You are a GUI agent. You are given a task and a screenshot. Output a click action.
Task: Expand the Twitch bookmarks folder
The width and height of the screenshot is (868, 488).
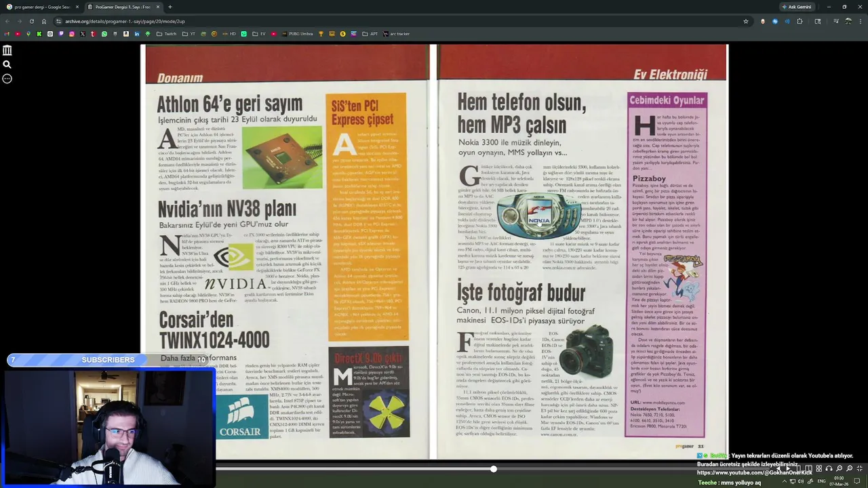click(x=166, y=34)
